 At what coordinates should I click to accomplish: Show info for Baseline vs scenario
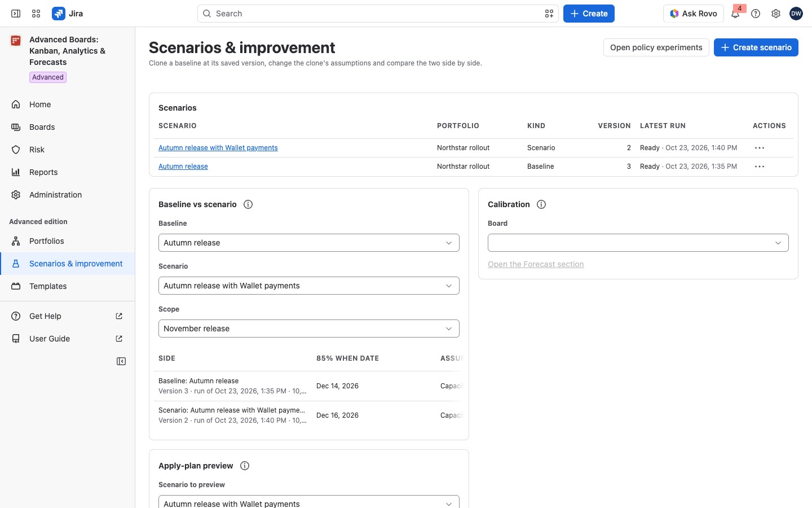[x=248, y=204]
